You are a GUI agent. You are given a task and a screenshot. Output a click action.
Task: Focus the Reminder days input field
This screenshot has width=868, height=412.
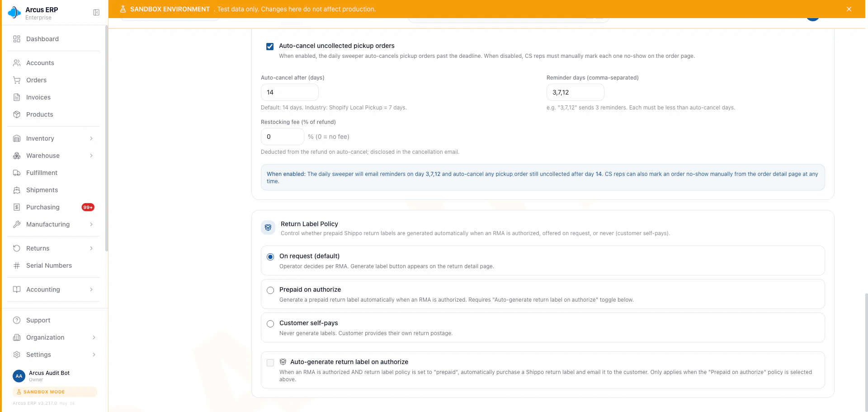(x=575, y=92)
